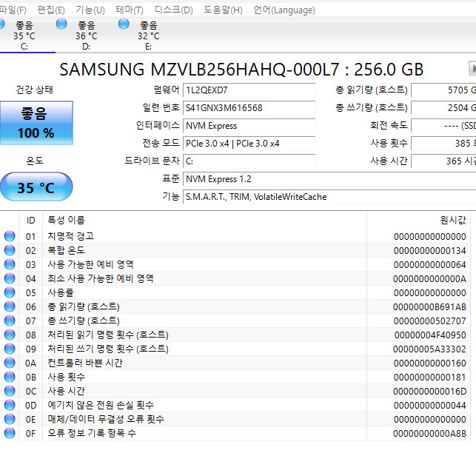Select the C: drive tab at 35 °C
Viewport: 476px width, 456px height.
tap(24, 36)
